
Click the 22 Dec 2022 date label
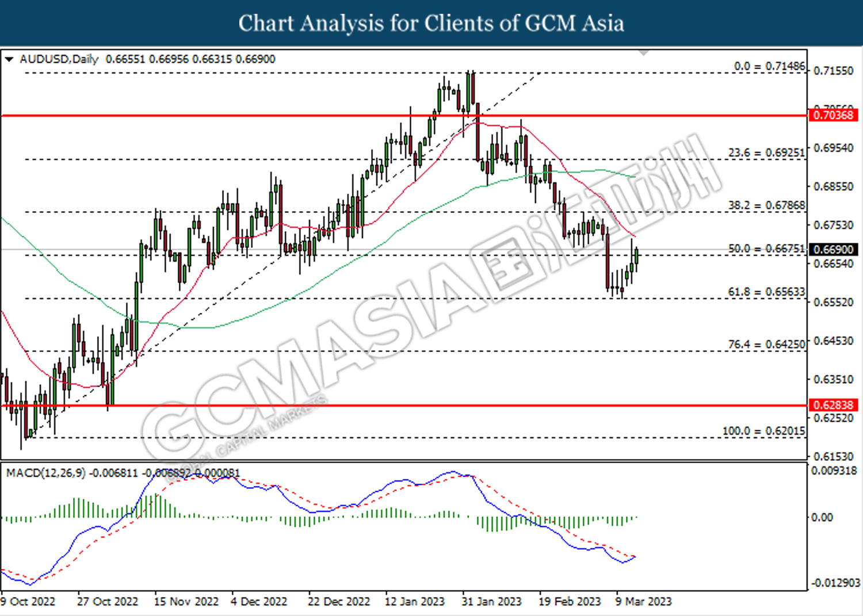click(339, 601)
